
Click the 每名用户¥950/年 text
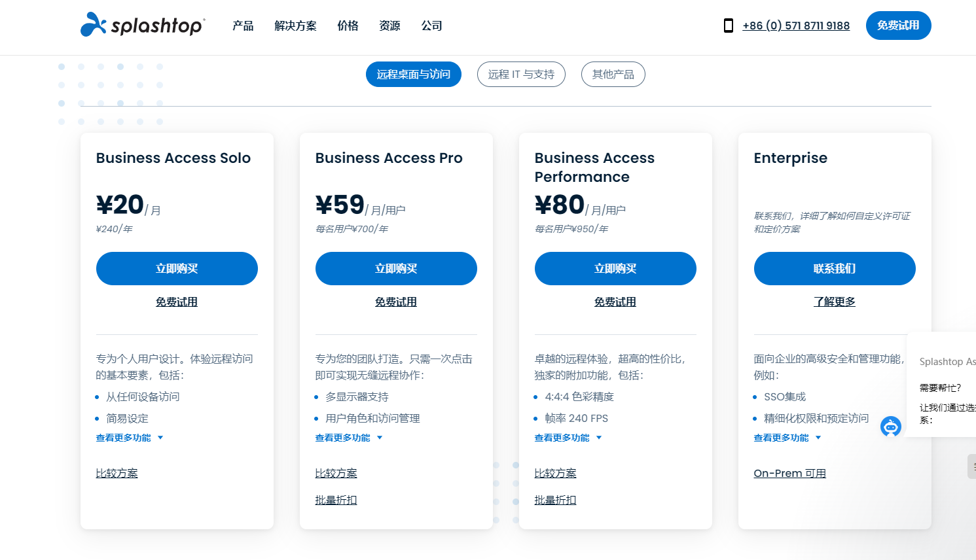click(571, 229)
